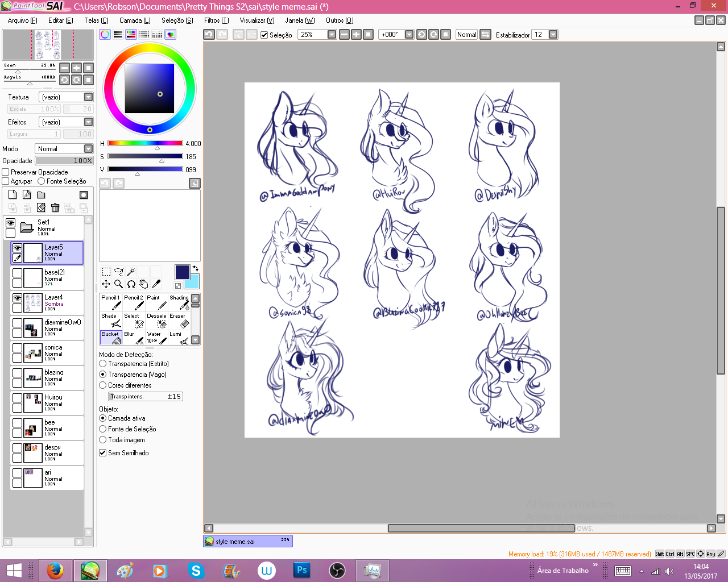Toggle the swatches panel button
Viewport: 728px width, 582px height.
(157, 35)
